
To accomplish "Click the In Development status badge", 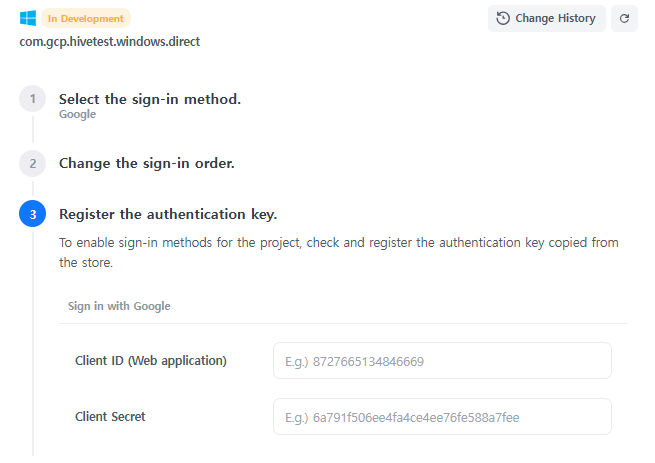I will tap(85, 18).
